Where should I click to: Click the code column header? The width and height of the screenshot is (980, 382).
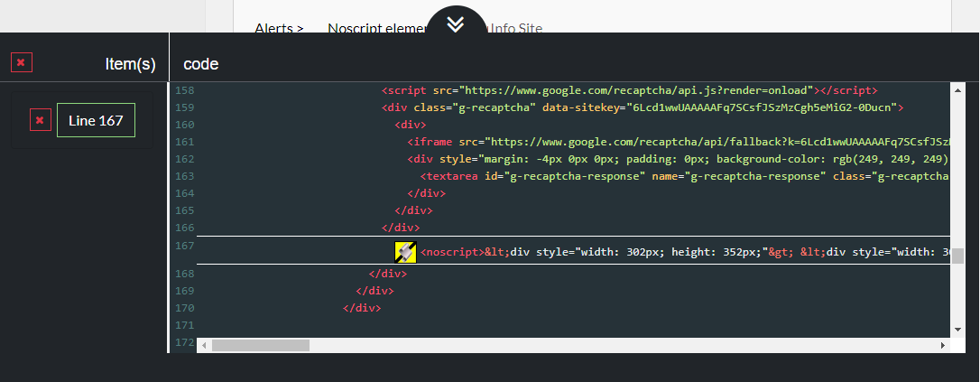[x=201, y=64]
